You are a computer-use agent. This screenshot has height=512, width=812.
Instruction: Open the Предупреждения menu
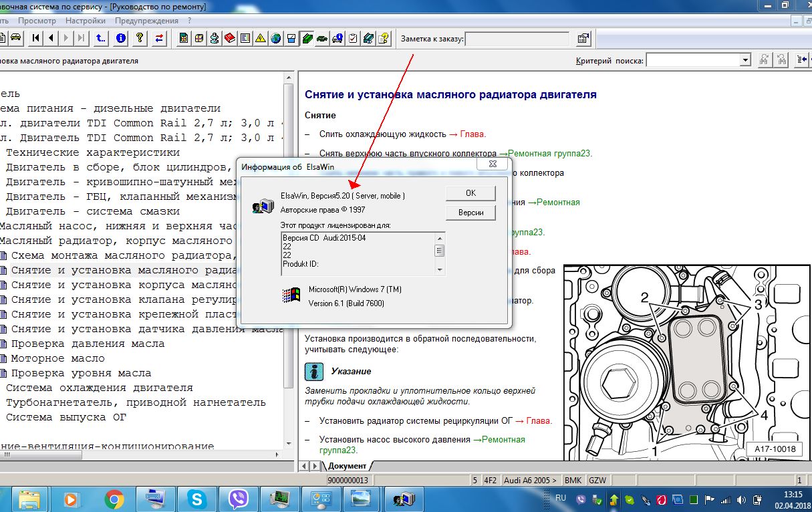click(146, 21)
